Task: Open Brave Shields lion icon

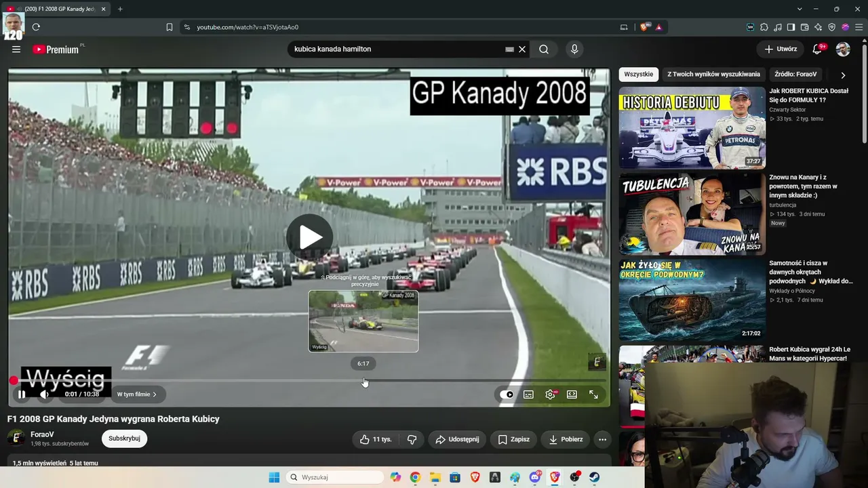Action: pos(644,27)
